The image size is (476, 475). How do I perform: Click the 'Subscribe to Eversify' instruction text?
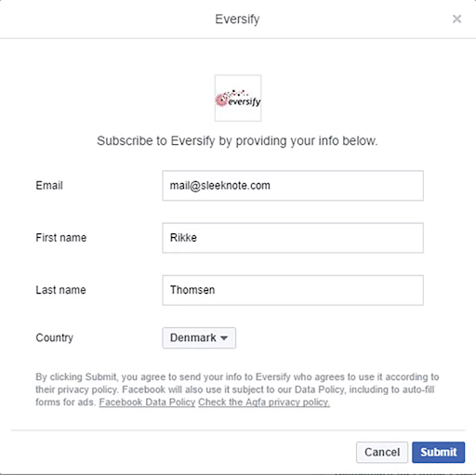[x=237, y=141]
